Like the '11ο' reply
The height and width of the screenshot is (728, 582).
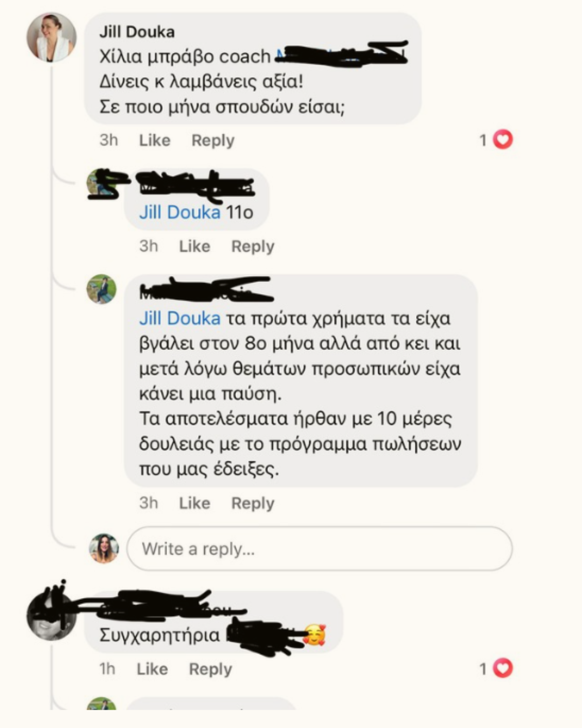pyautogui.click(x=195, y=246)
